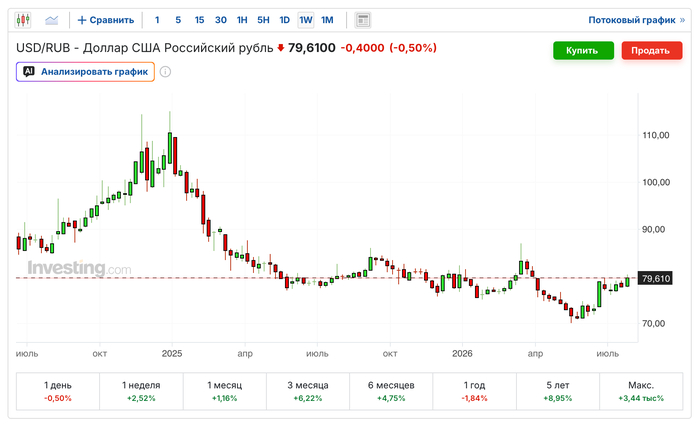Click the -0,4000 price change value

point(362,48)
